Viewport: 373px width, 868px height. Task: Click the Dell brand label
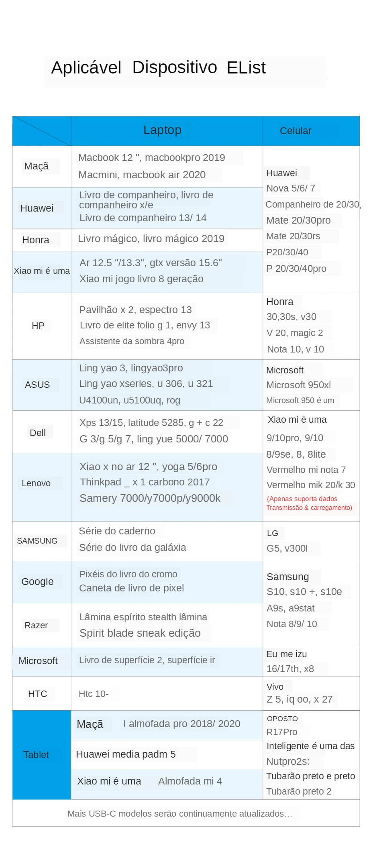38,433
